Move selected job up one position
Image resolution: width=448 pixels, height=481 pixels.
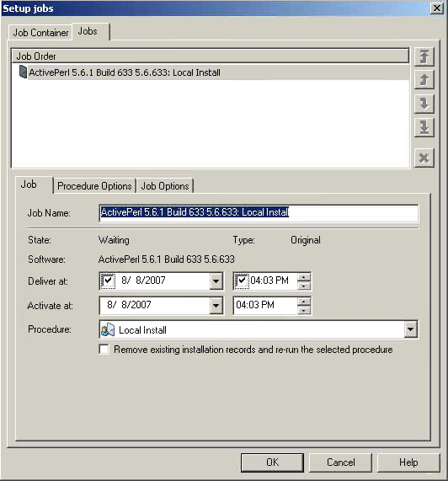click(424, 80)
